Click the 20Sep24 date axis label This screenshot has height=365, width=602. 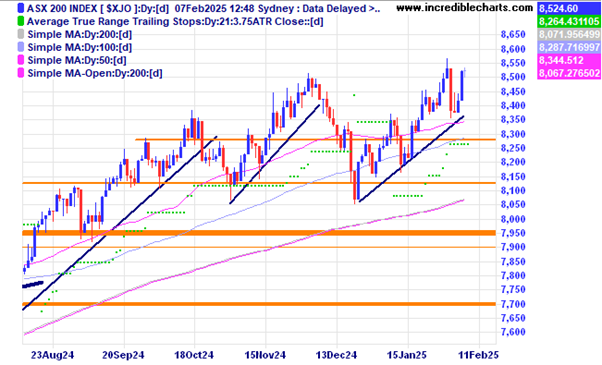123,355
